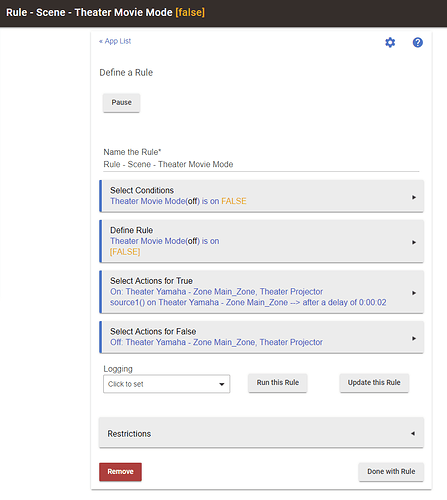This screenshot has width=447, height=500.
Task: Click the Define Rule arrow icon
Action: coord(414,242)
